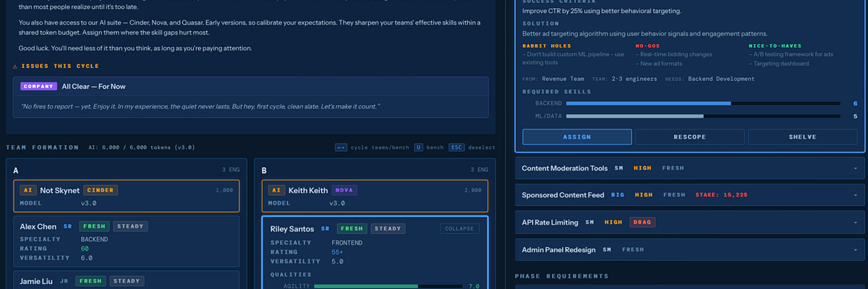Click the purple COMPANY badge
Viewport: 868px width, 289px height.
pos(40,86)
